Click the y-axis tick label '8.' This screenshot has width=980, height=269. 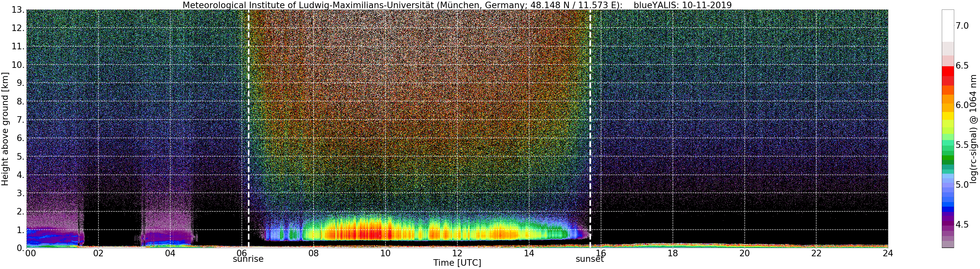point(21,101)
